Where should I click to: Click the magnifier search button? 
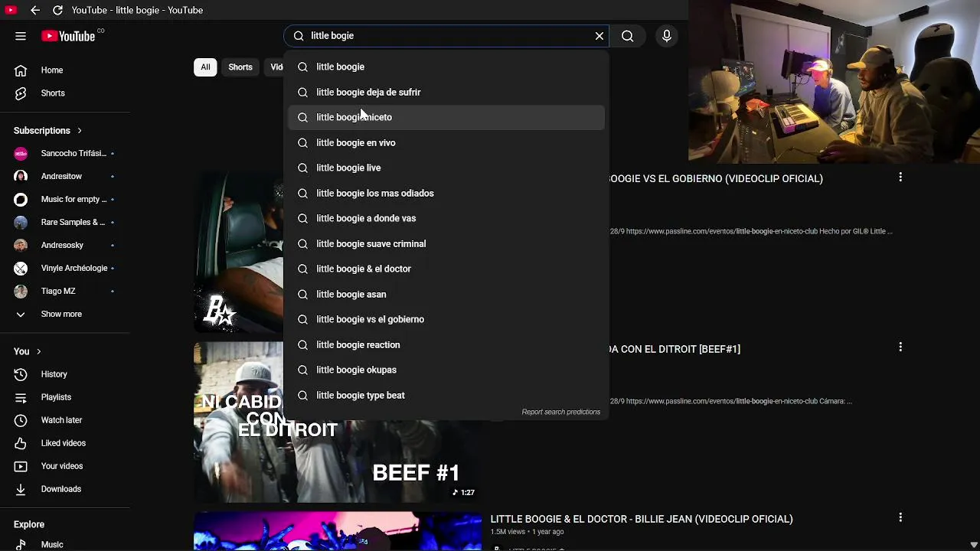tap(628, 36)
